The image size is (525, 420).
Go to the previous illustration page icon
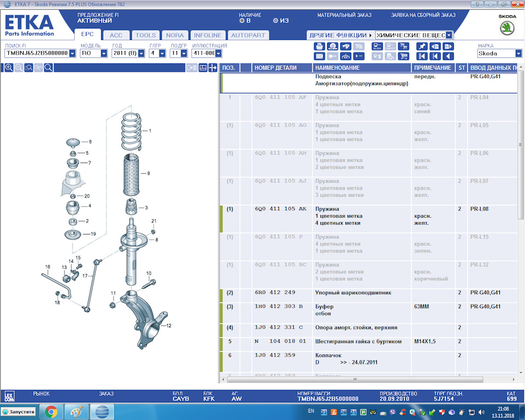pos(435,46)
